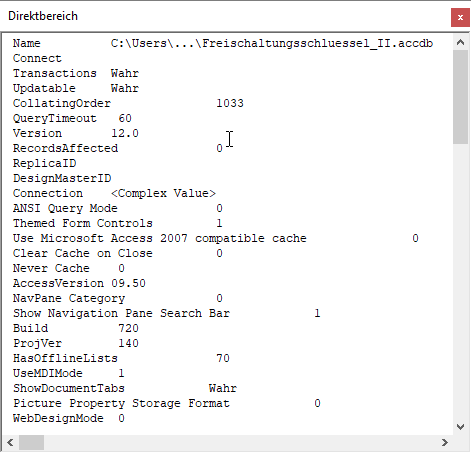Viewport: 471px width, 453px height.
Task: Click the HasOfflineLists value 70
Action: 223,358
